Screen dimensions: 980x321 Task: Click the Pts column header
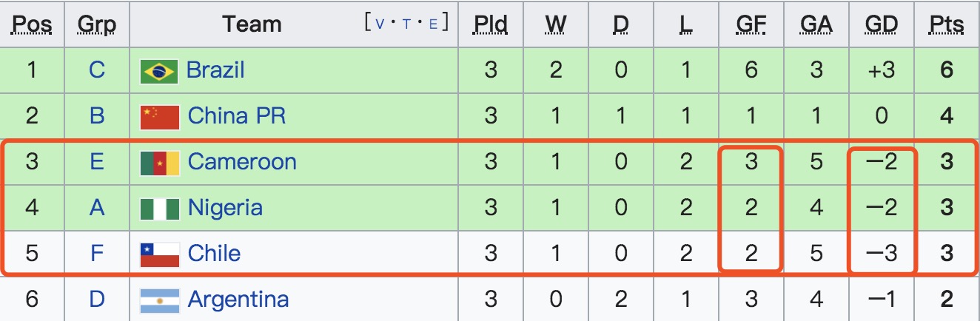[947, 25]
